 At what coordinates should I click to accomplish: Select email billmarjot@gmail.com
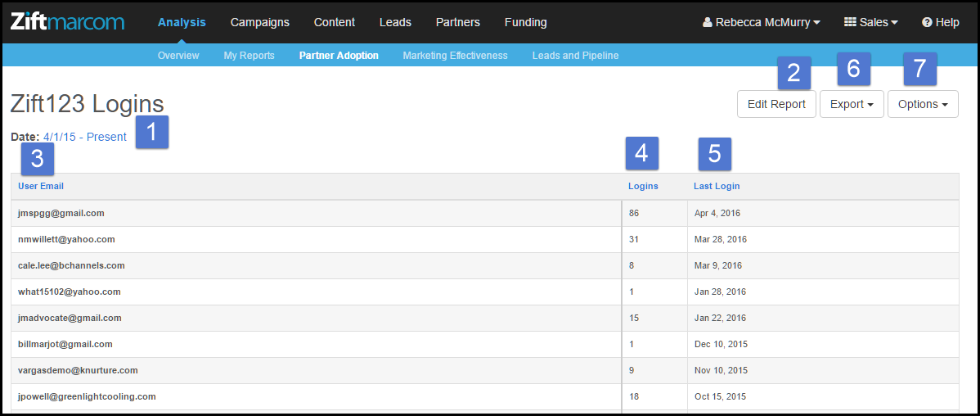(65, 345)
